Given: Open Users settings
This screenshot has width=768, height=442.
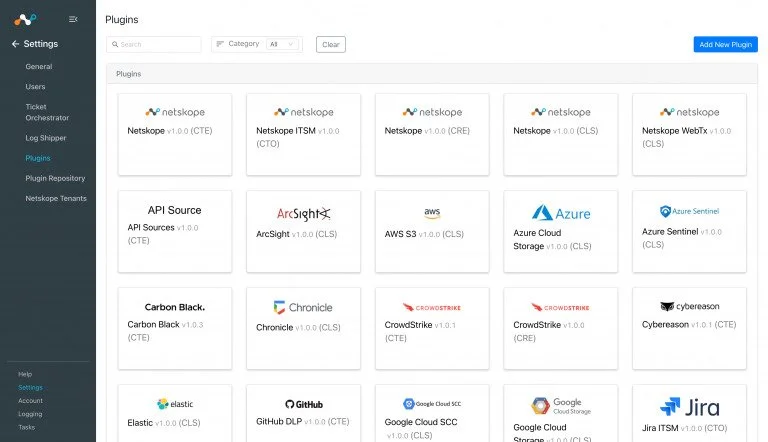Looking at the screenshot, I should click(x=35, y=87).
